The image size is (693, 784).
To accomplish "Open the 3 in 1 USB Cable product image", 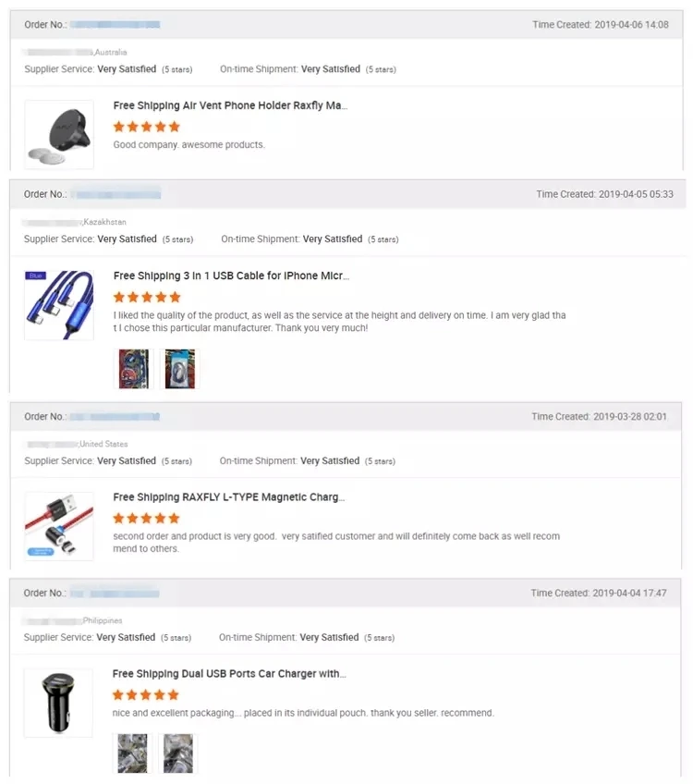I will click(59, 305).
